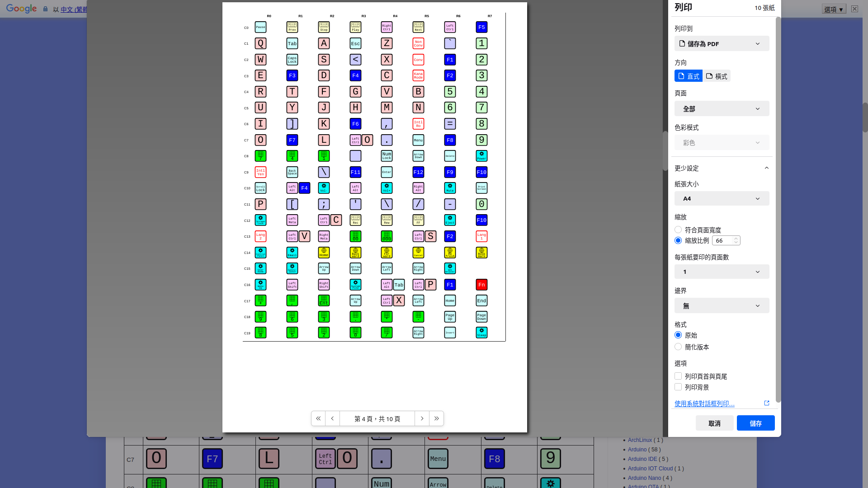The width and height of the screenshot is (868, 488).
Task: Open the 列印到 destination dropdown (儲存為 PDF)
Action: tap(722, 43)
